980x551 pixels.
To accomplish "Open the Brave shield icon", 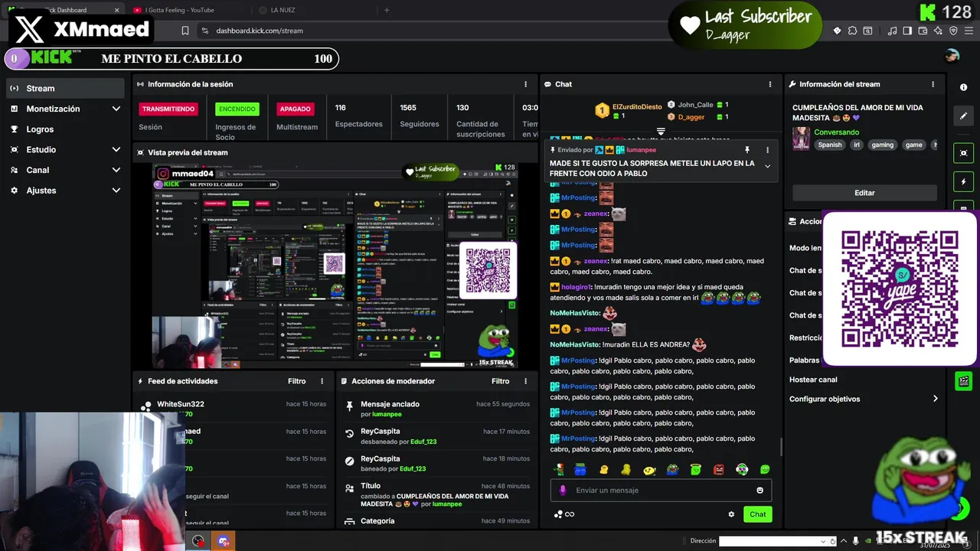I will point(953,31).
